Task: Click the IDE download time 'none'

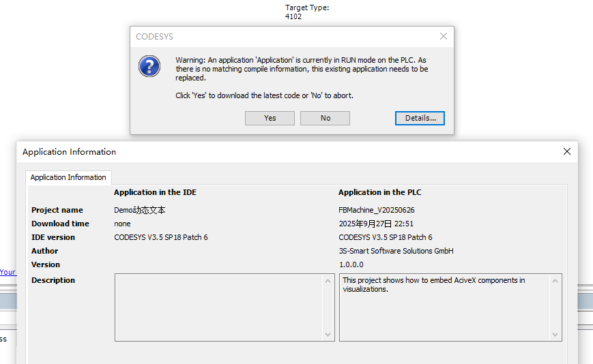Action: click(x=123, y=224)
